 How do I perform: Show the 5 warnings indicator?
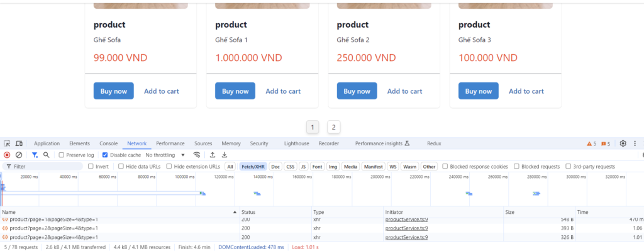coord(591,144)
